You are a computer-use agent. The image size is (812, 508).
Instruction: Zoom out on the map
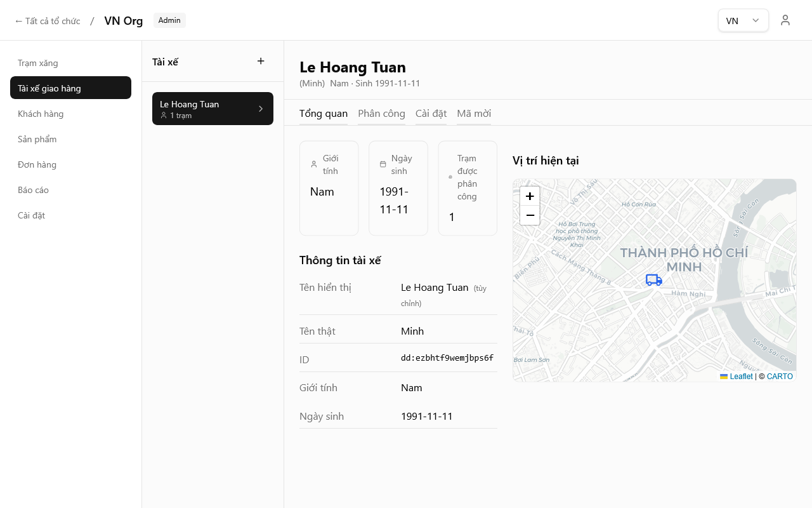[530, 215]
